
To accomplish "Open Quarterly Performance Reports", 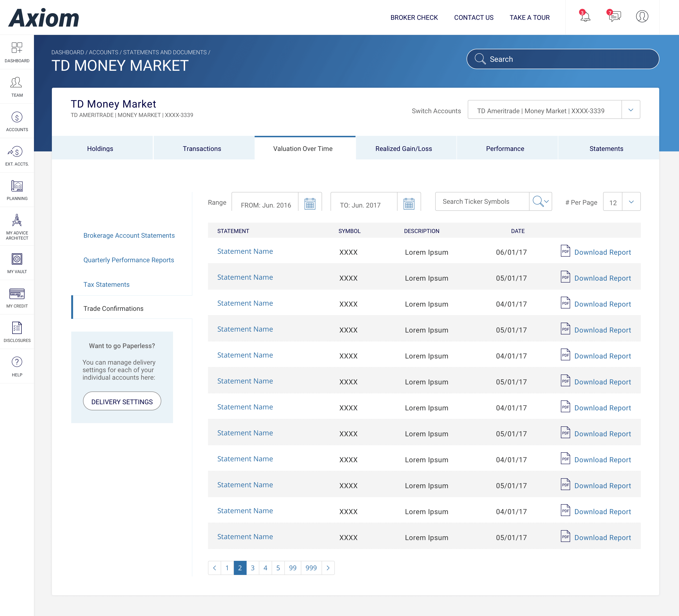I will pos(129,260).
